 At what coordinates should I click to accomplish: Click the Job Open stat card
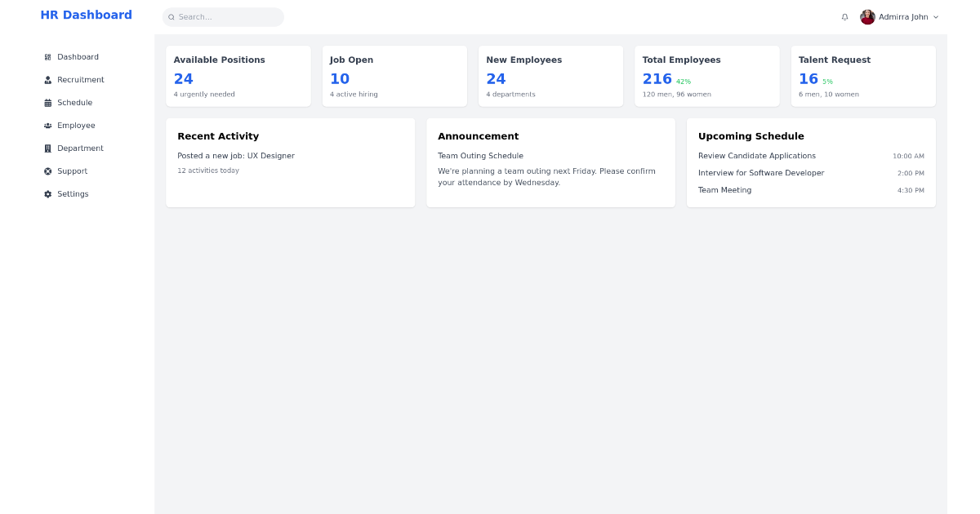394,75
